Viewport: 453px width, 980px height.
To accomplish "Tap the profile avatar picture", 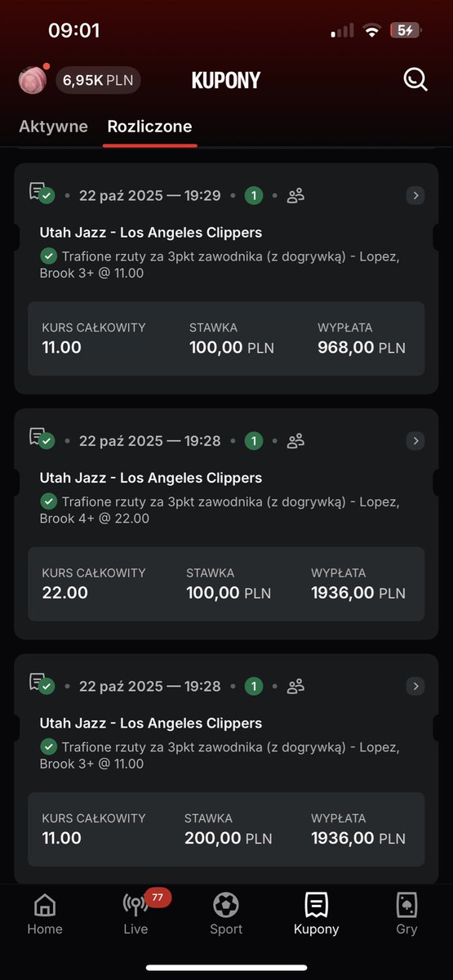I will coord(33,80).
